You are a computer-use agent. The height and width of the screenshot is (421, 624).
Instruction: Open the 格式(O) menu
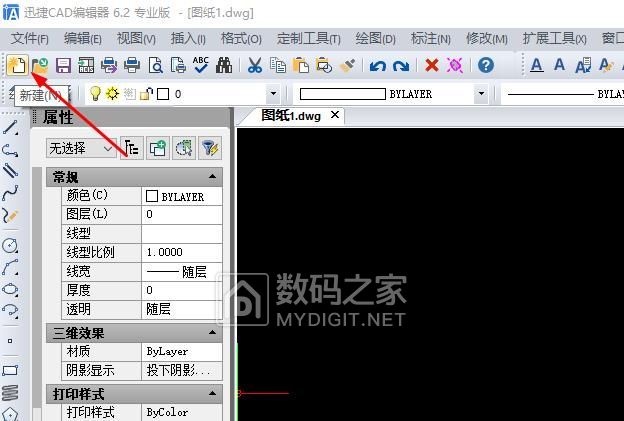(241, 39)
